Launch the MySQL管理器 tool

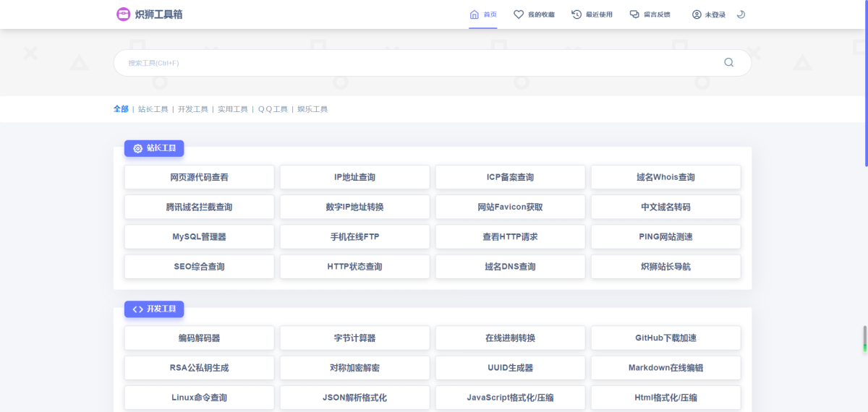[x=199, y=236]
